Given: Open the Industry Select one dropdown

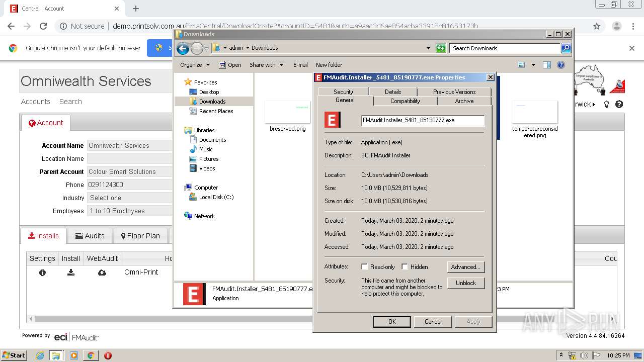Looking at the screenshot, I should [x=130, y=198].
